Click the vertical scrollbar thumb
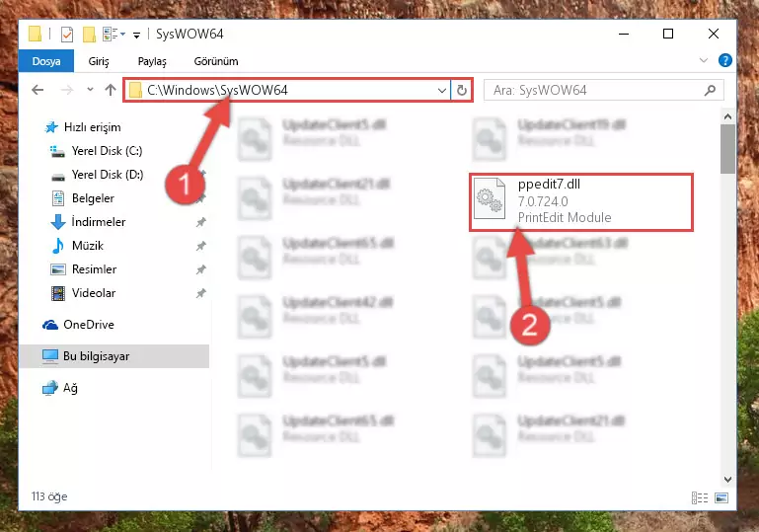Image resolution: width=759 pixels, height=532 pixels. 727,149
